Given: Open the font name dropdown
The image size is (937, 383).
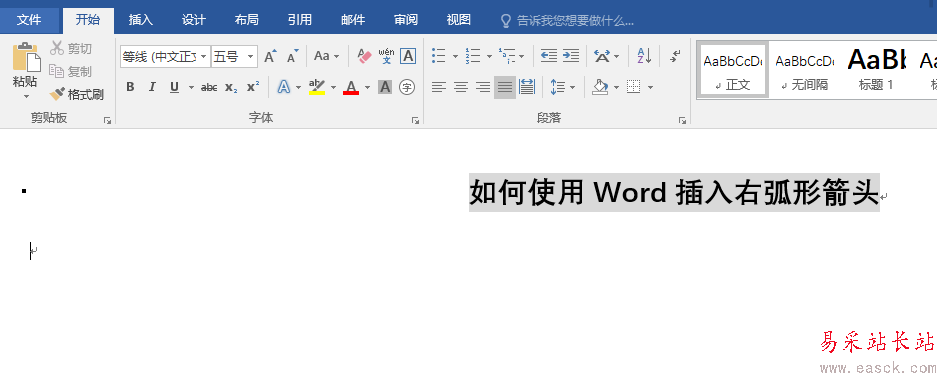Looking at the screenshot, I should click(x=204, y=57).
